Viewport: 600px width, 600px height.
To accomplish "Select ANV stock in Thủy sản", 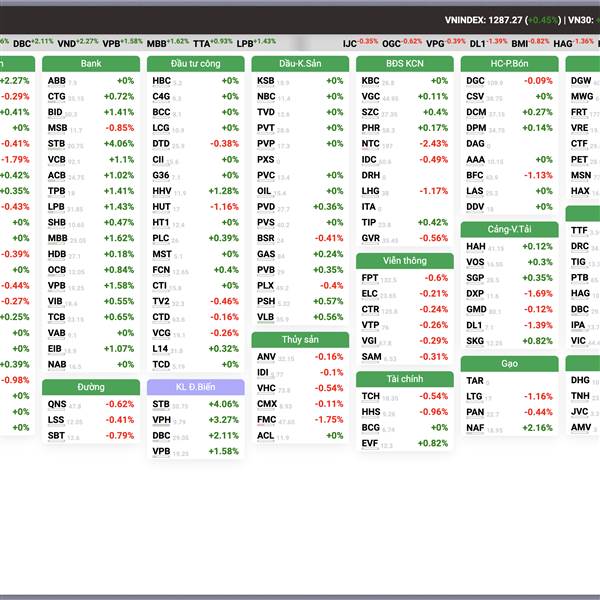I will (300, 357).
